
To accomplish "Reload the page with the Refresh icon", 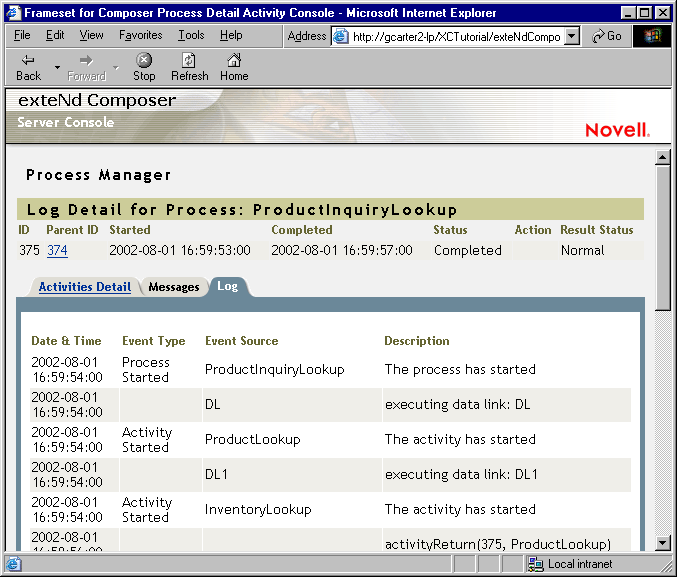I will [189, 67].
